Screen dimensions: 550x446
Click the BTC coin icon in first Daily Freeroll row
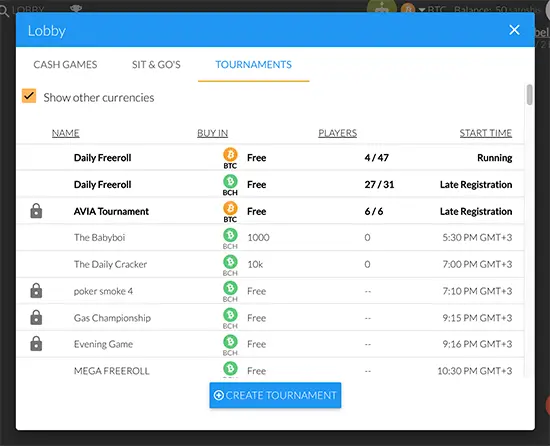pyautogui.click(x=230, y=155)
